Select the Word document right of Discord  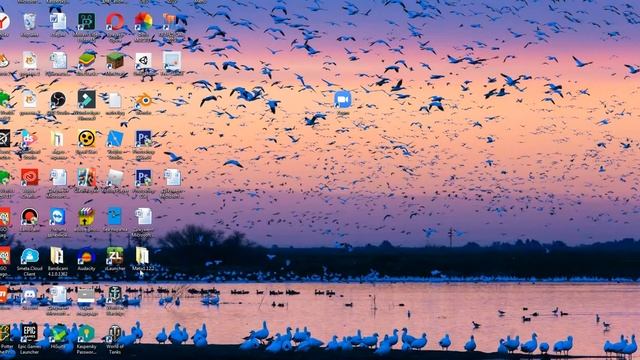pyautogui.click(x=58, y=295)
